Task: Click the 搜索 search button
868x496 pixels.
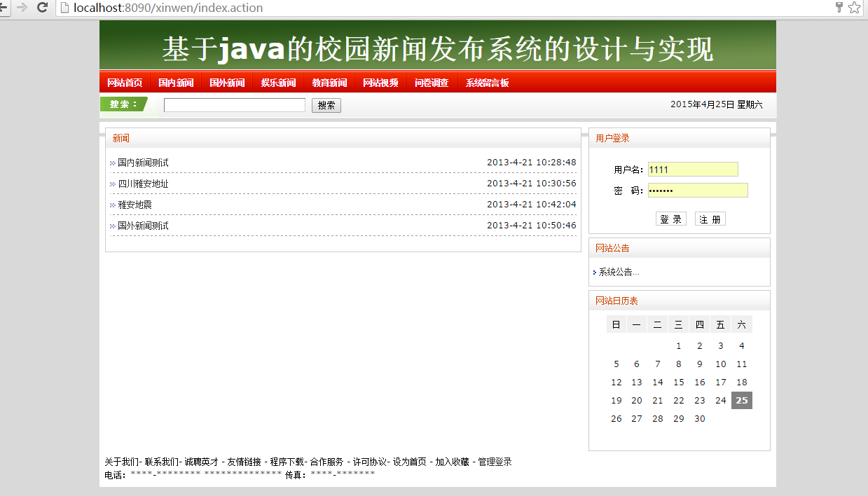Action: coord(326,105)
